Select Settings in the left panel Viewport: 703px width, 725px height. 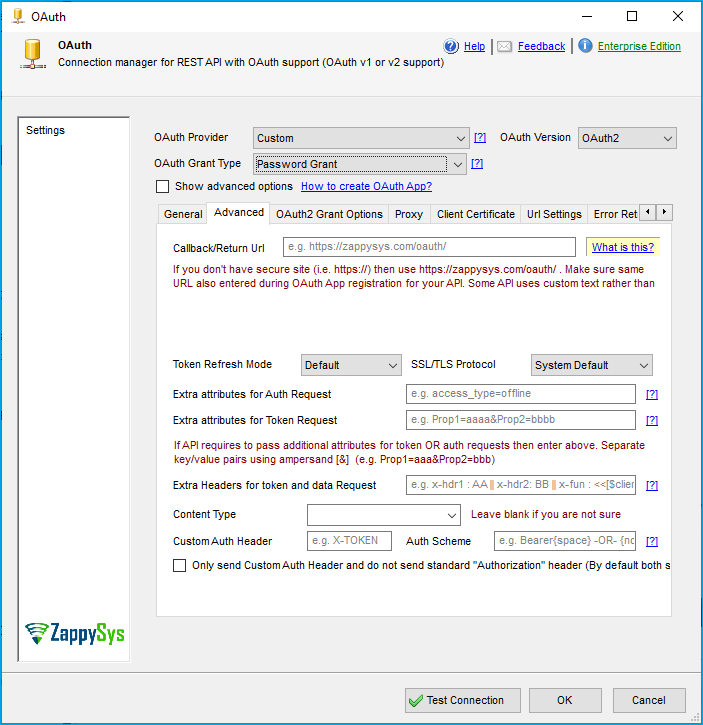[45, 130]
